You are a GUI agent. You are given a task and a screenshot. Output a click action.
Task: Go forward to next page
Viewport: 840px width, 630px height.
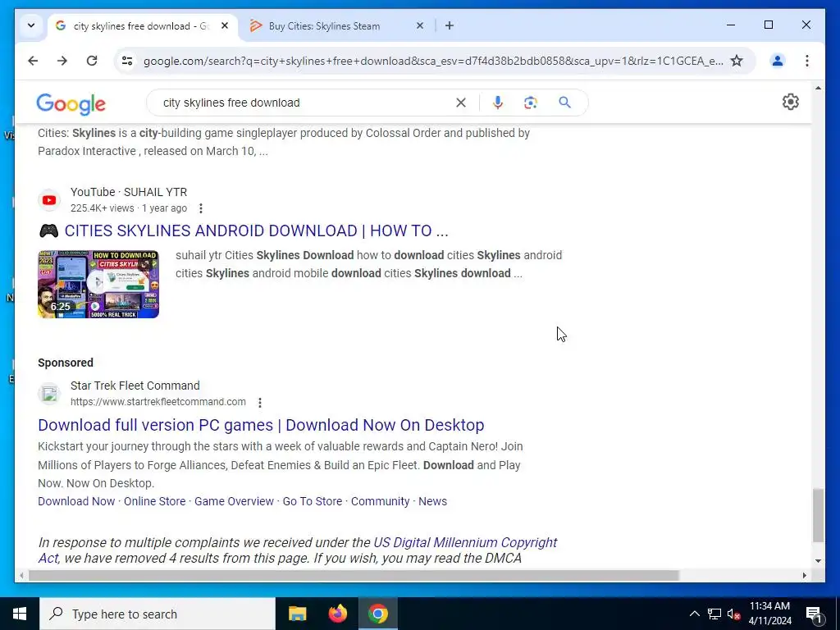(62, 61)
